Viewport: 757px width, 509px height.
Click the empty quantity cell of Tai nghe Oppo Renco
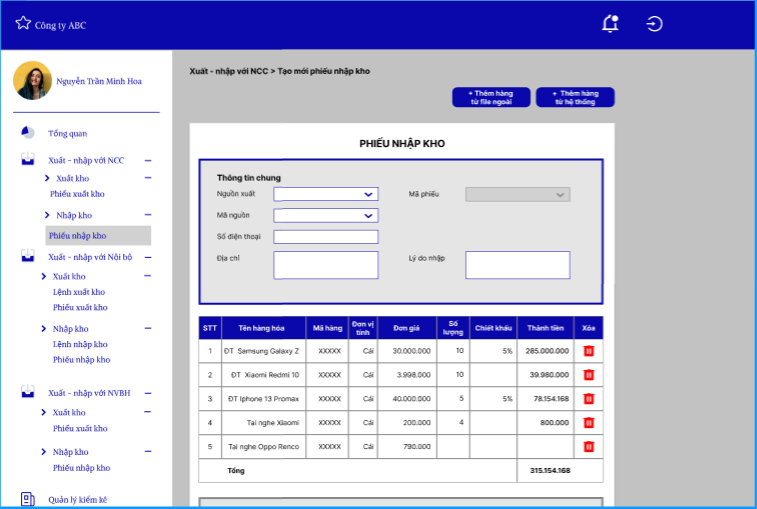[453, 447]
